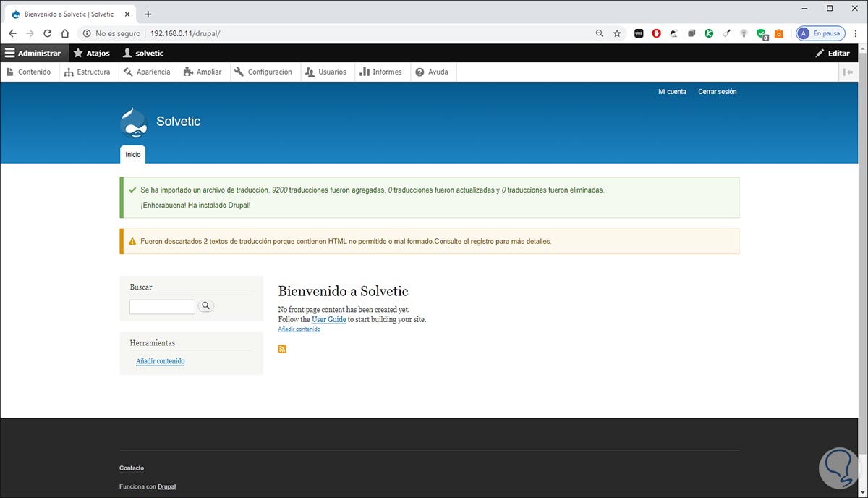Click the '¡Enhorabuena! Ha instalado Drupal!' message
868x498 pixels.
[196, 205]
